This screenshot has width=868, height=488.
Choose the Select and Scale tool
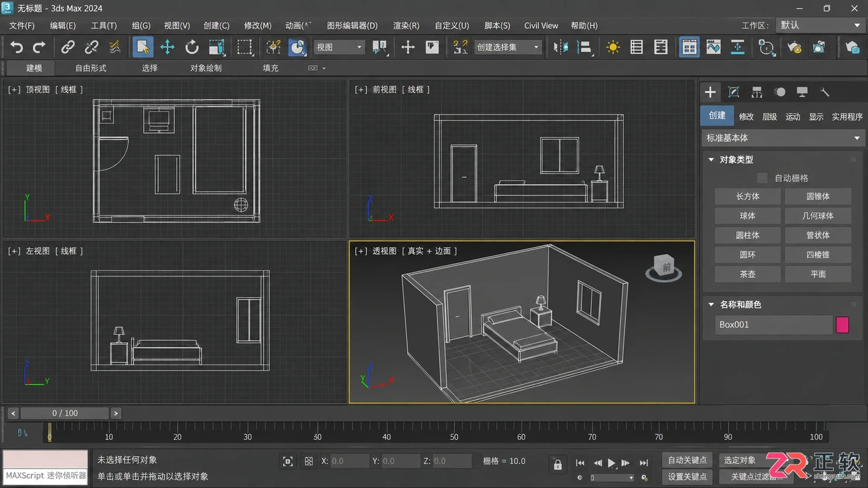[x=216, y=47]
